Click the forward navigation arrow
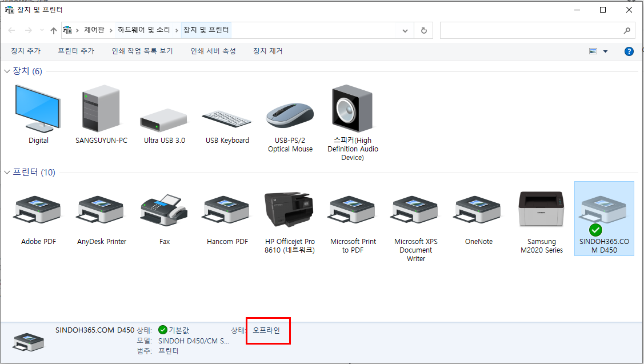Viewport: 644px width, 364px height. coord(29,30)
